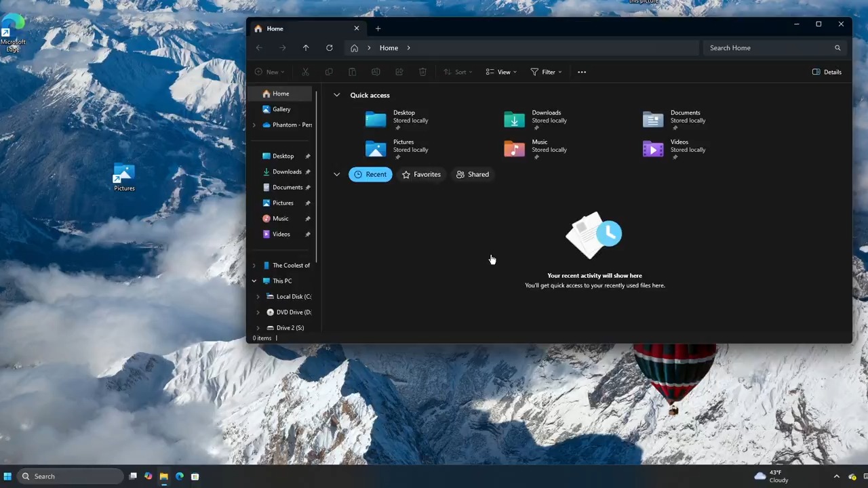Click the Delete trash icon
Screen dimensions: 868x488
[422, 72]
